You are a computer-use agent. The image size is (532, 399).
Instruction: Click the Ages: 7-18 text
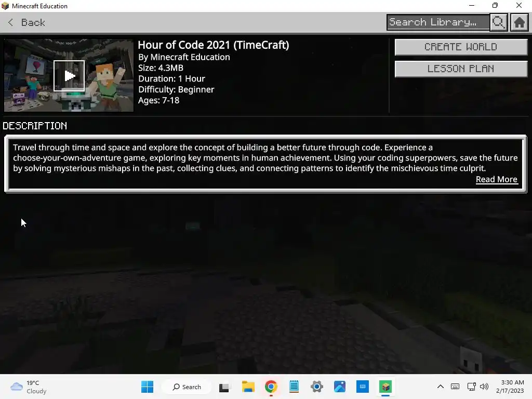tap(158, 100)
